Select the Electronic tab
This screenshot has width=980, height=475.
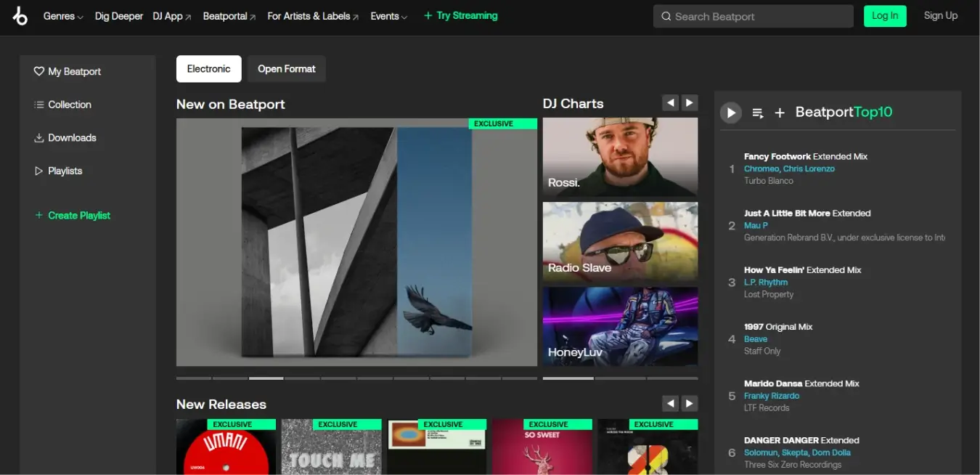tap(209, 69)
